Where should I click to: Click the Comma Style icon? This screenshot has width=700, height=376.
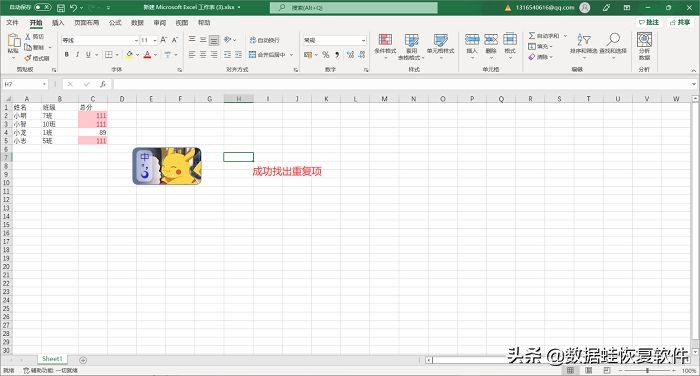pos(337,54)
